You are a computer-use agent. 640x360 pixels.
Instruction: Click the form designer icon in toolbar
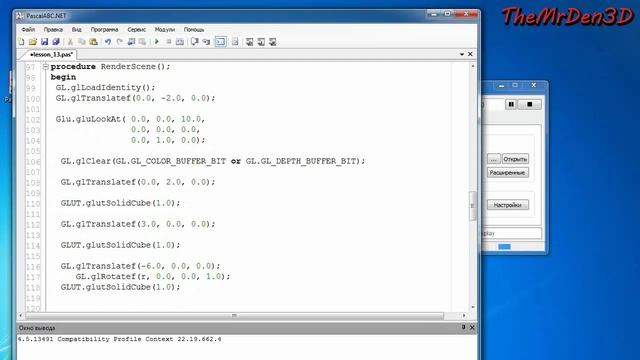point(235,42)
